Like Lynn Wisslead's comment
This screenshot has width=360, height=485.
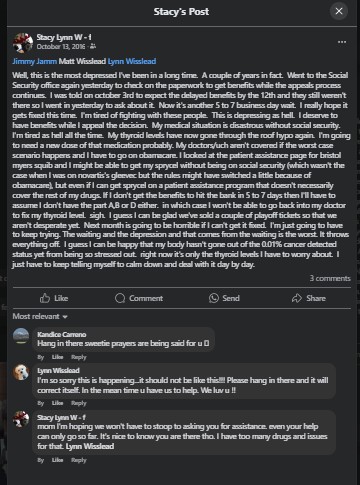pos(57,403)
